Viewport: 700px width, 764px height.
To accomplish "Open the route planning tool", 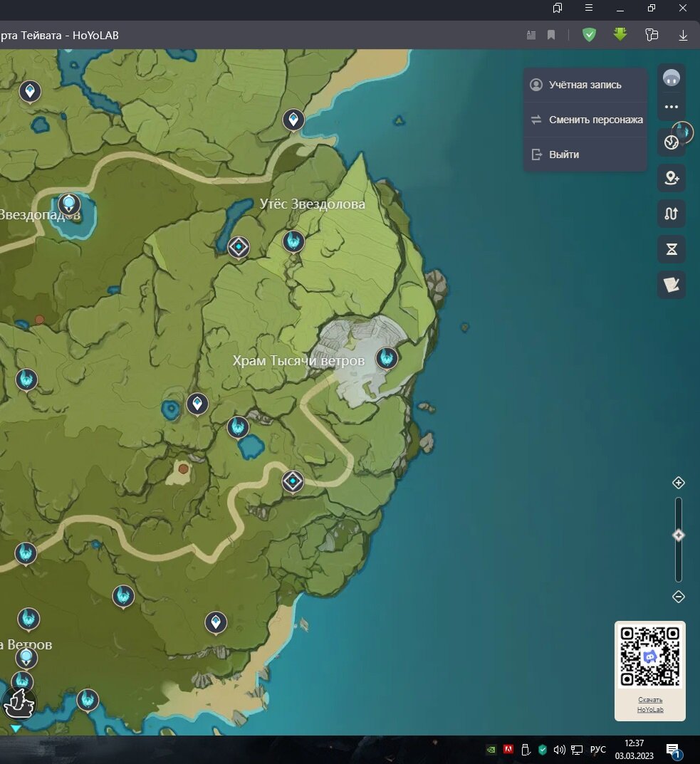I will tap(672, 214).
